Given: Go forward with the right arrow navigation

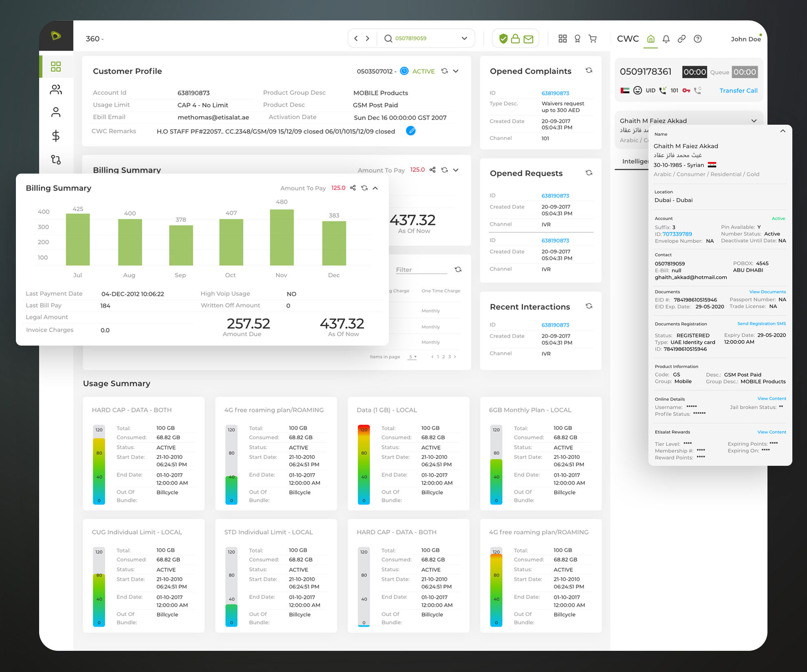Looking at the screenshot, I should 368,38.
